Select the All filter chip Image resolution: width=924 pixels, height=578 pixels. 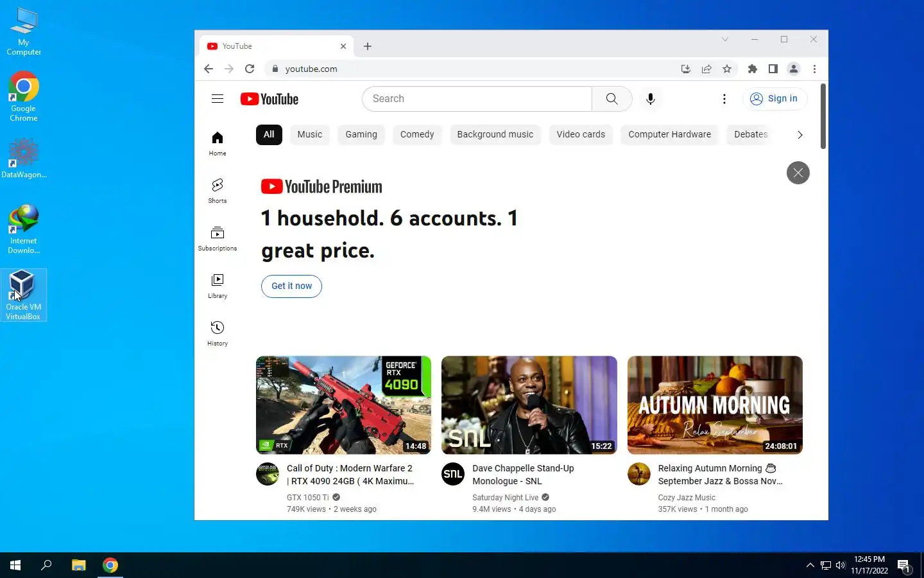(269, 134)
